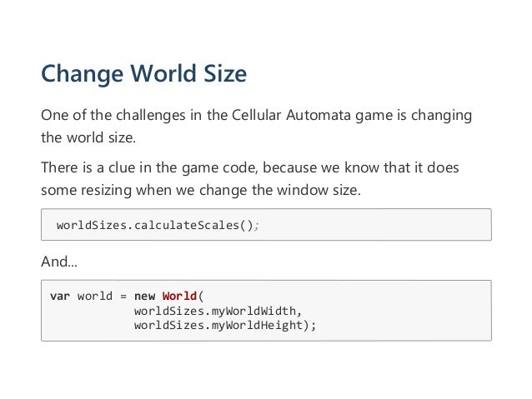532x399 pixels.
Task: Click the worldSizes.calculateScales() code line
Action: [158, 225]
